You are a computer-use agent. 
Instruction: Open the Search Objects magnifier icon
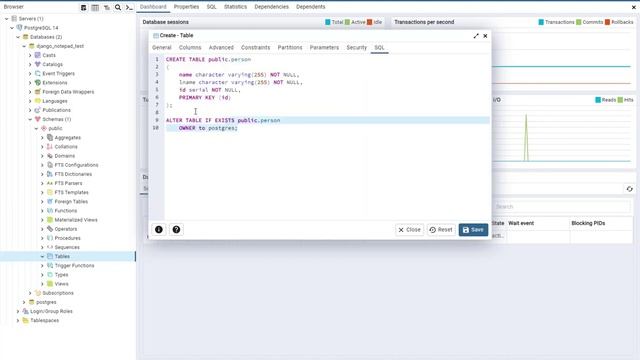click(118, 7)
